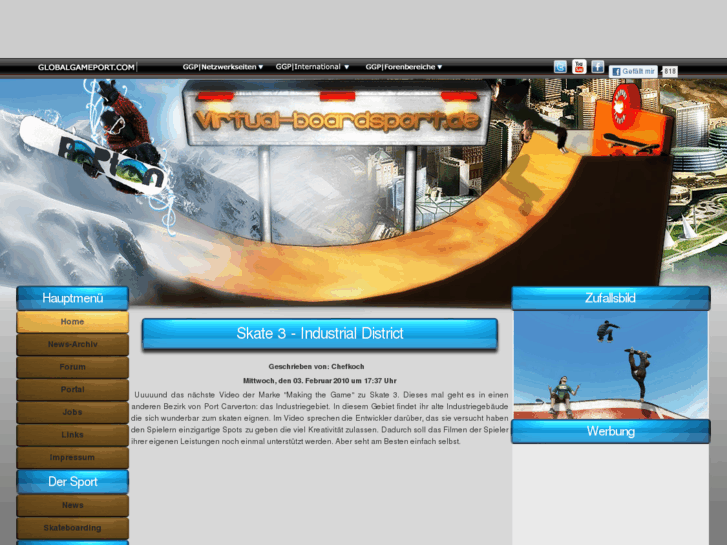Click the Werbung panel header
This screenshot has width=727, height=545.
(611, 431)
